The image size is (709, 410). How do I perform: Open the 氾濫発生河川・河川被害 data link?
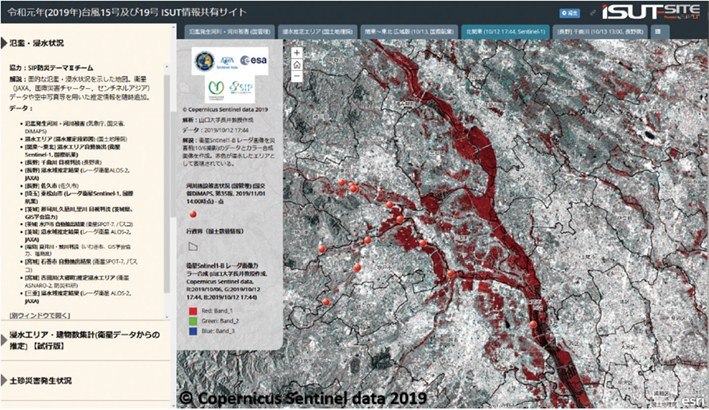pyautogui.click(x=75, y=127)
